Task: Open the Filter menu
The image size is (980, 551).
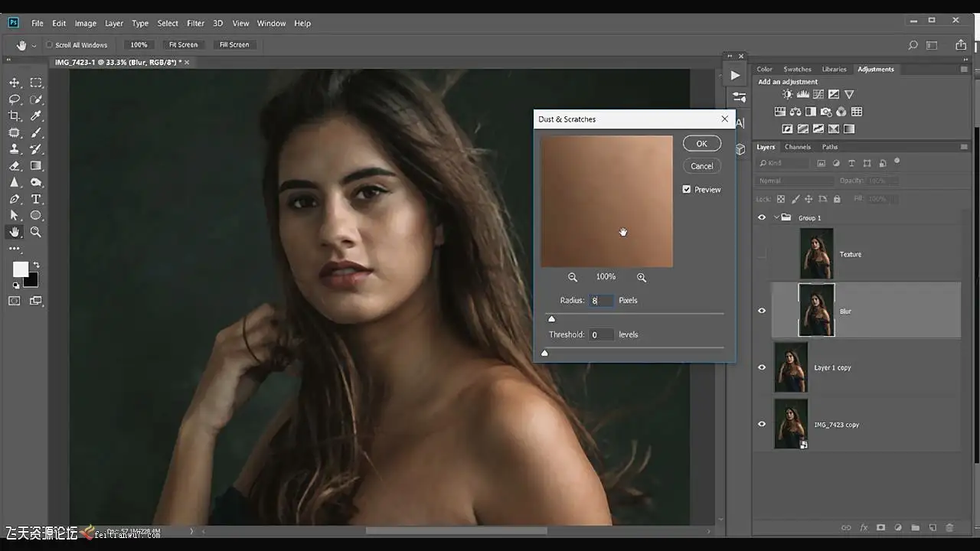Action: click(x=195, y=23)
